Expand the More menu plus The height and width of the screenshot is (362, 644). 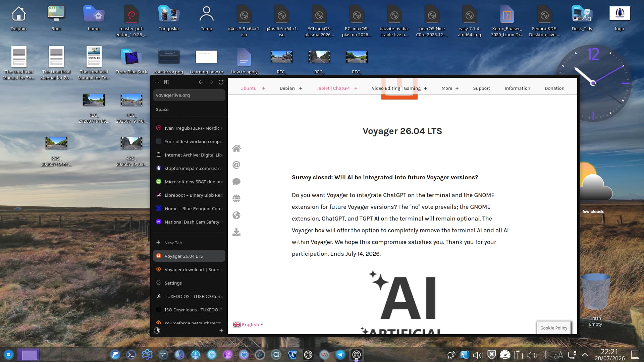457,88
